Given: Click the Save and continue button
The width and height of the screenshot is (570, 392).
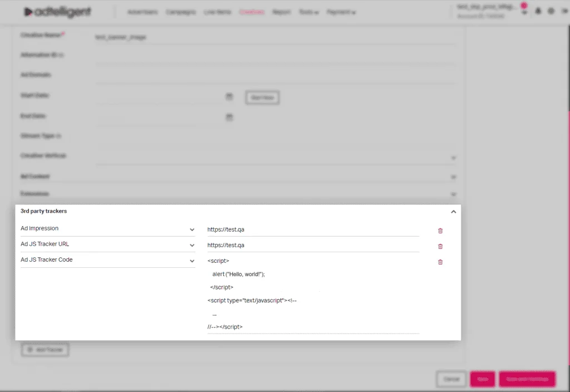Looking at the screenshot, I should tap(527, 379).
